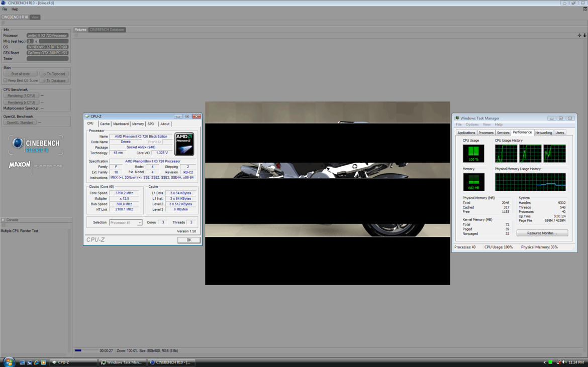Image resolution: width=588 pixels, height=367 pixels.
Task: Click the MAXON logo
Action: [x=20, y=164]
